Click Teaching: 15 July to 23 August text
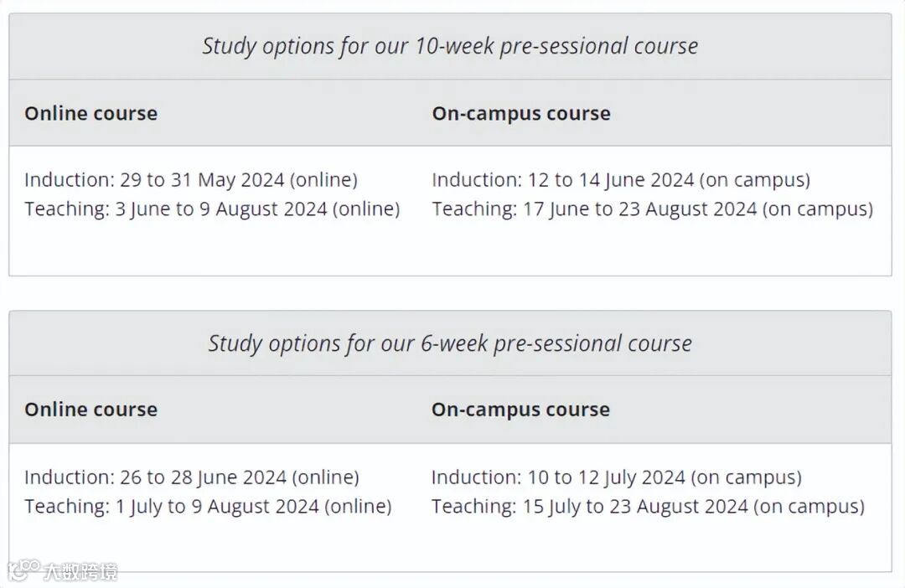This screenshot has width=905, height=588. 647,506
